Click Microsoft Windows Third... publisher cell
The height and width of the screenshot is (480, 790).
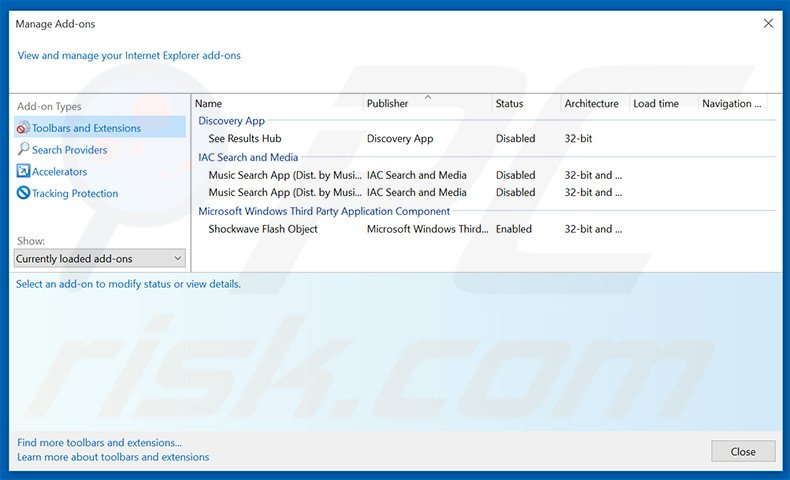[427, 229]
